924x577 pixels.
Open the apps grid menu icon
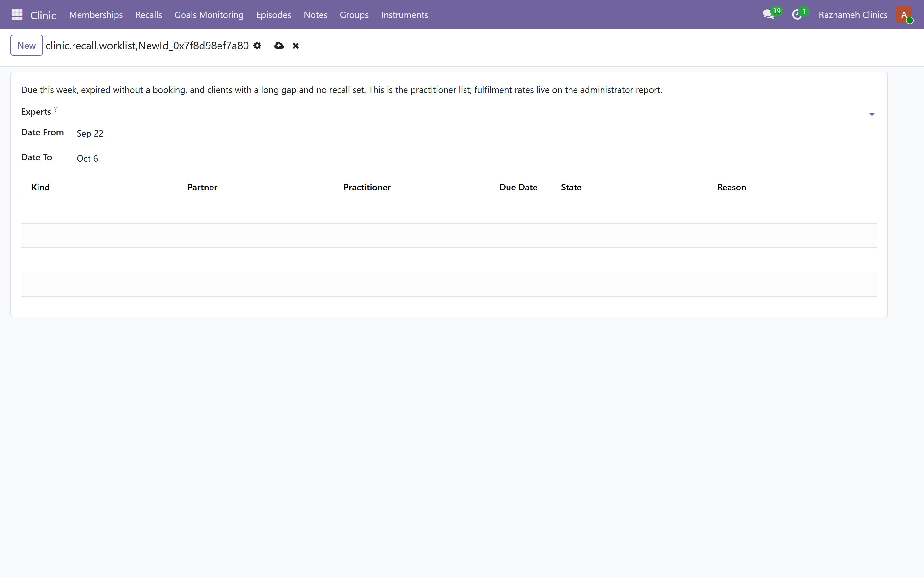pyautogui.click(x=17, y=14)
